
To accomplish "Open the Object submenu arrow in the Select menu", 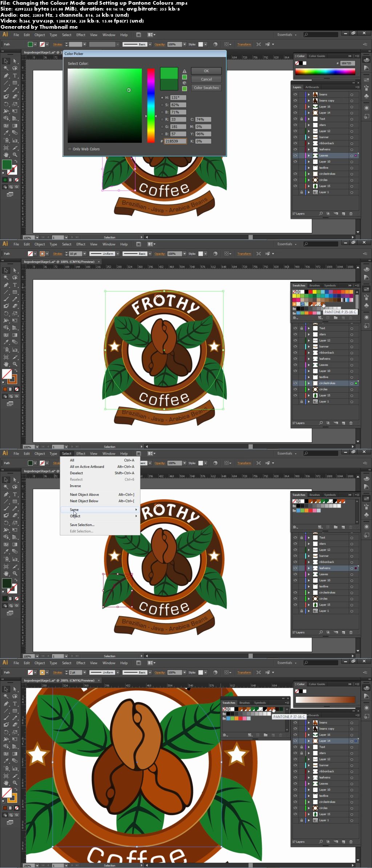I will click(x=136, y=516).
